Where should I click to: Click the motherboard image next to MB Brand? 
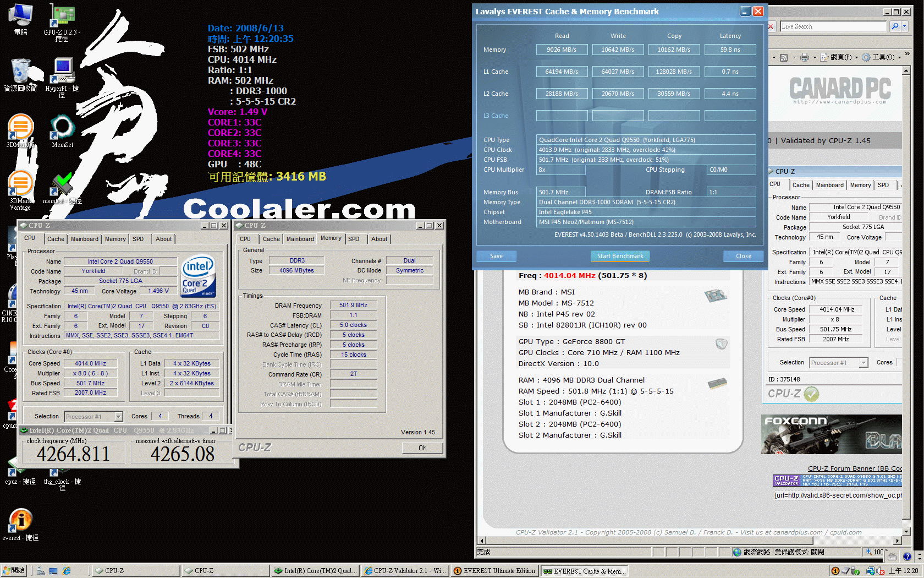(716, 296)
